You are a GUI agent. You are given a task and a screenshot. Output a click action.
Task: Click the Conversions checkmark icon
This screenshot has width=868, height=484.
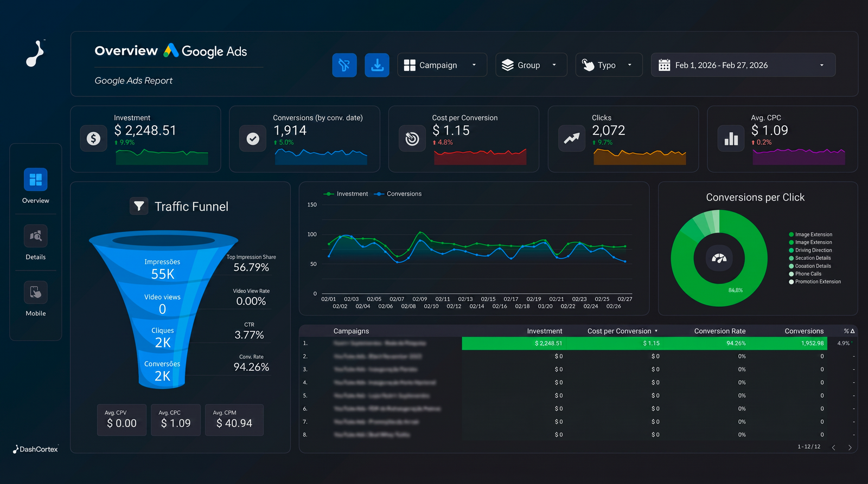pyautogui.click(x=253, y=139)
